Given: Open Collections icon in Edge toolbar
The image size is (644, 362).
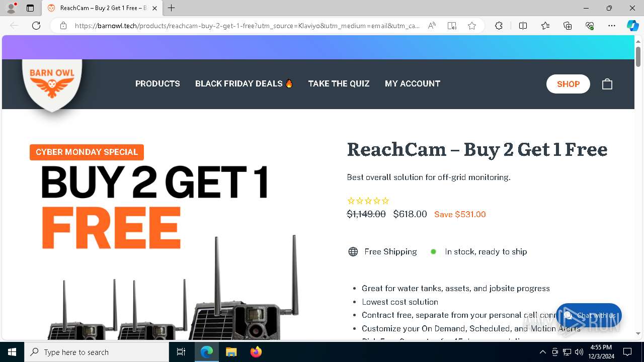Looking at the screenshot, I should tap(568, 26).
